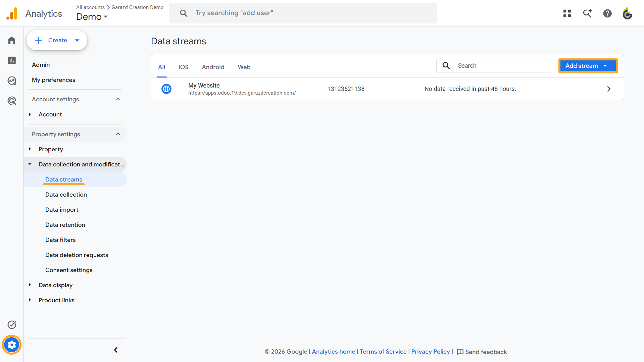Open the Terms of Service link
The image size is (644, 362).
(383, 352)
